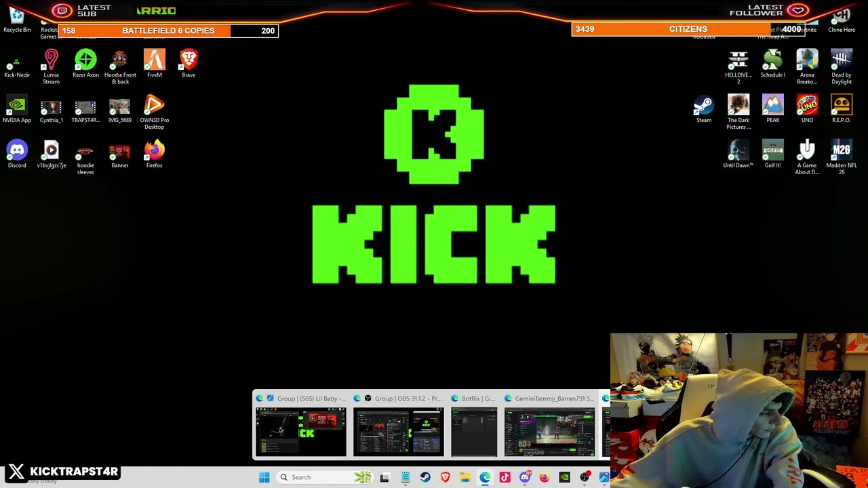The width and height of the screenshot is (868, 488).
Task: Launch Golf It! desktop shortcut
Action: coord(772,155)
